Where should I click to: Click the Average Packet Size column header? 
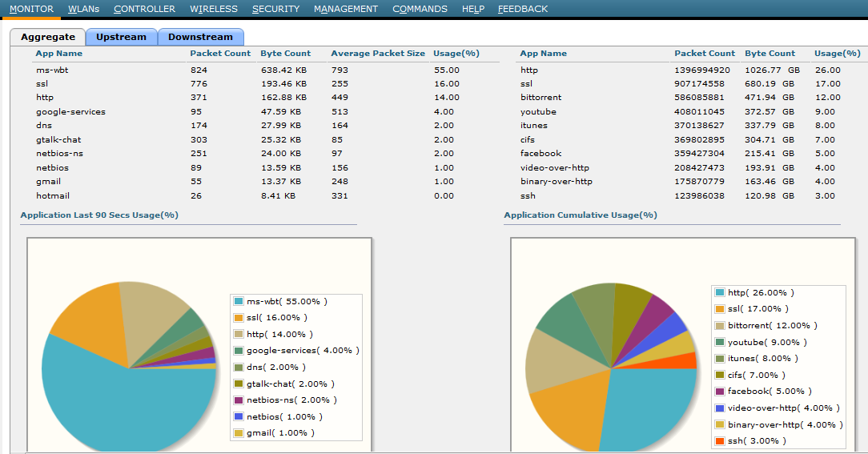pos(377,54)
